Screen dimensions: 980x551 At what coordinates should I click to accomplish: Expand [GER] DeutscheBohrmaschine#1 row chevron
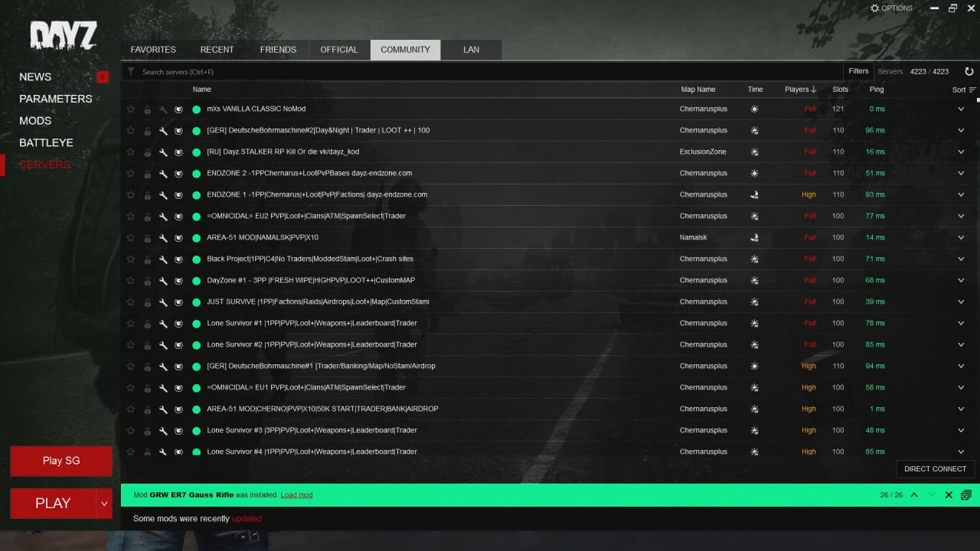[961, 366]
